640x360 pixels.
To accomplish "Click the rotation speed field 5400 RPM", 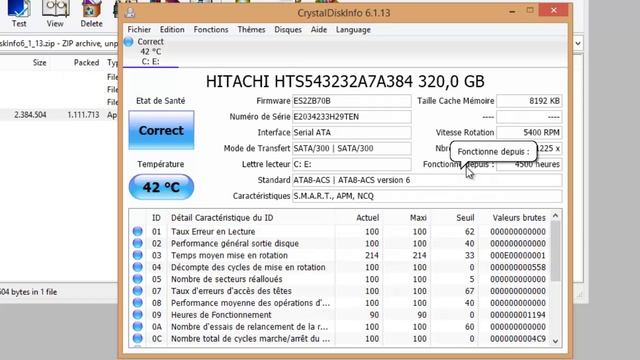I will click(529, 133).
